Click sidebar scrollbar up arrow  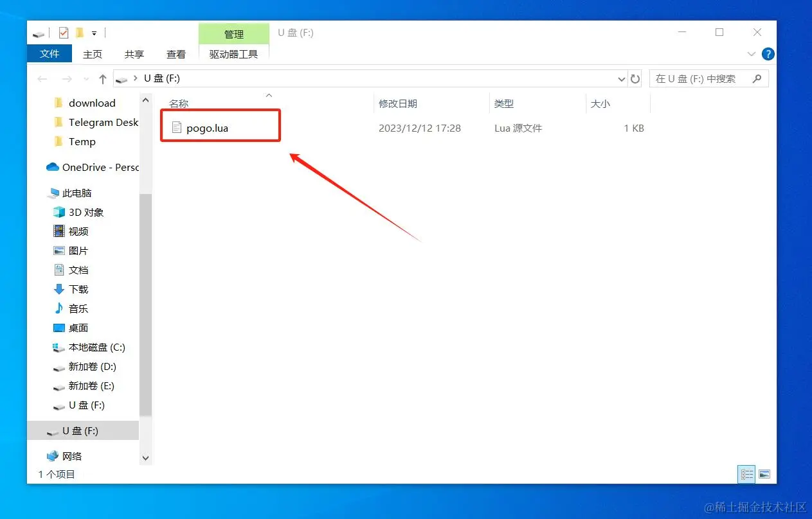click(145, 101)
